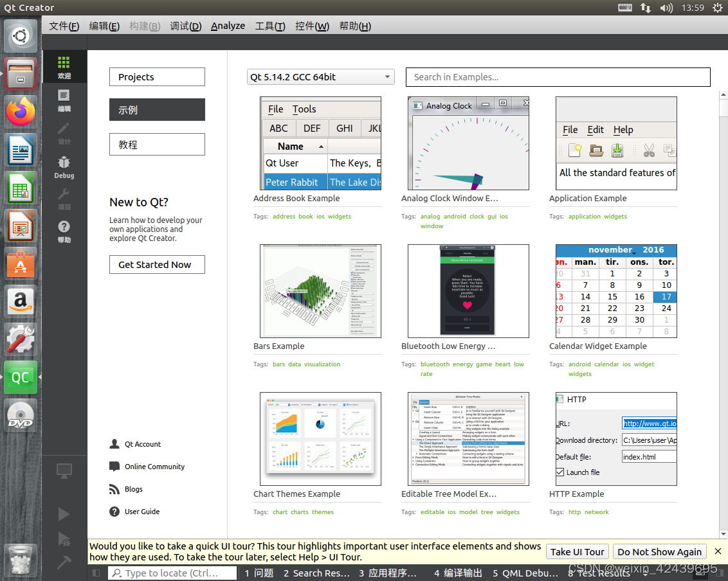Open the Analyze menu

[228, 26]
